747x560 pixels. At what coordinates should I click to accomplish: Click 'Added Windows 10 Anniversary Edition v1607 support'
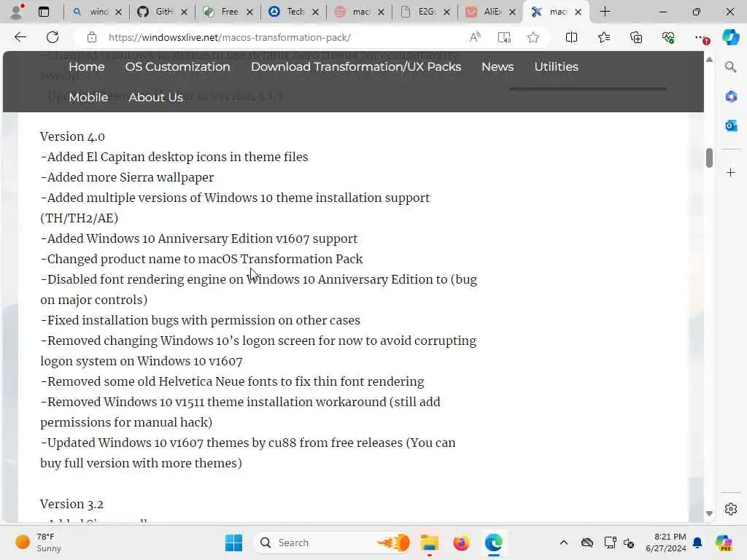[x=199, y=238]
